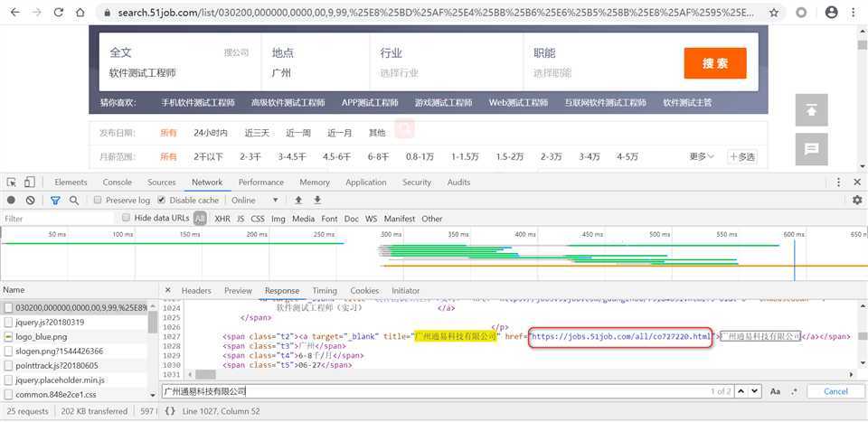
Task: Click the back-to-top arrow button on the page
Action: (x=812, y=110)
